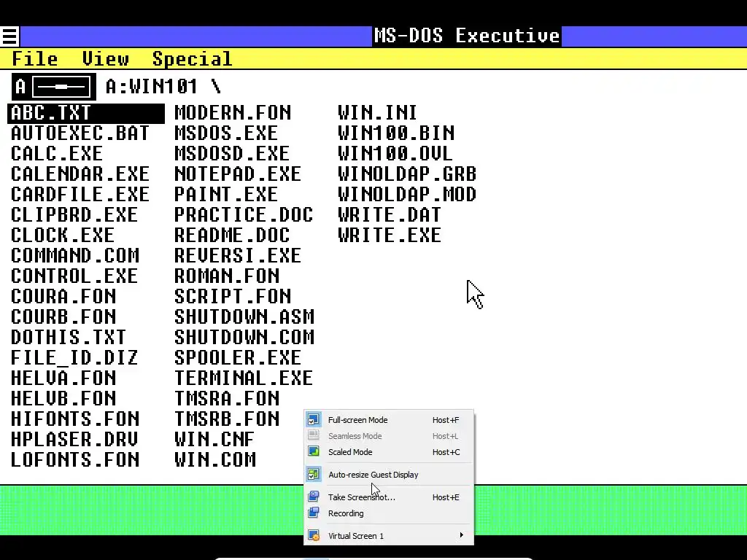Select file FILE_ID.DIZ
Screen dimensions: 747x560
74,359
